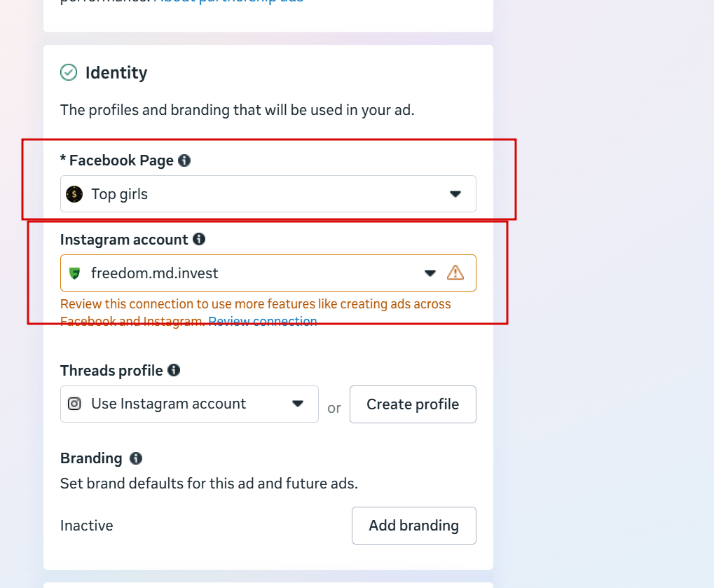This screenshot has width=714, height=588.
Task: Open the Use Instagram account dropdown
Action: click(x=189, y=404)
